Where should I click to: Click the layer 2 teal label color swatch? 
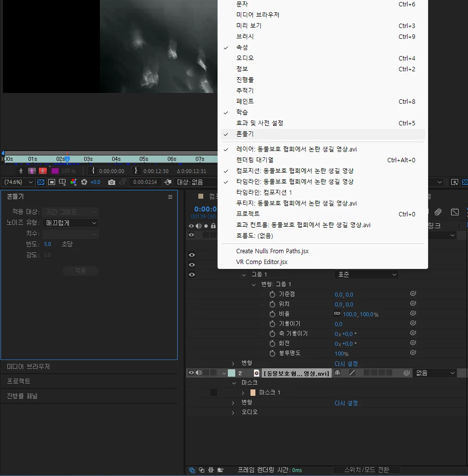click(x=232, y=373)
